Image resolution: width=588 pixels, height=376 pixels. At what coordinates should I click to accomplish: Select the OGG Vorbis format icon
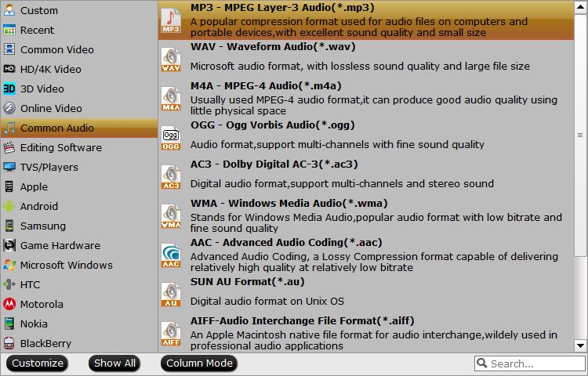(x=171, y=138)
